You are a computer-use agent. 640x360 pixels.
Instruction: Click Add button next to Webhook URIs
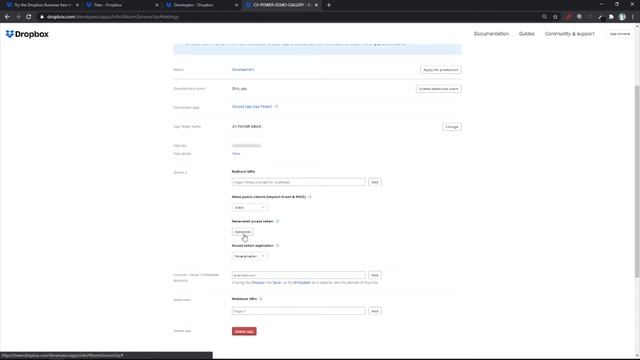[375, 311]
